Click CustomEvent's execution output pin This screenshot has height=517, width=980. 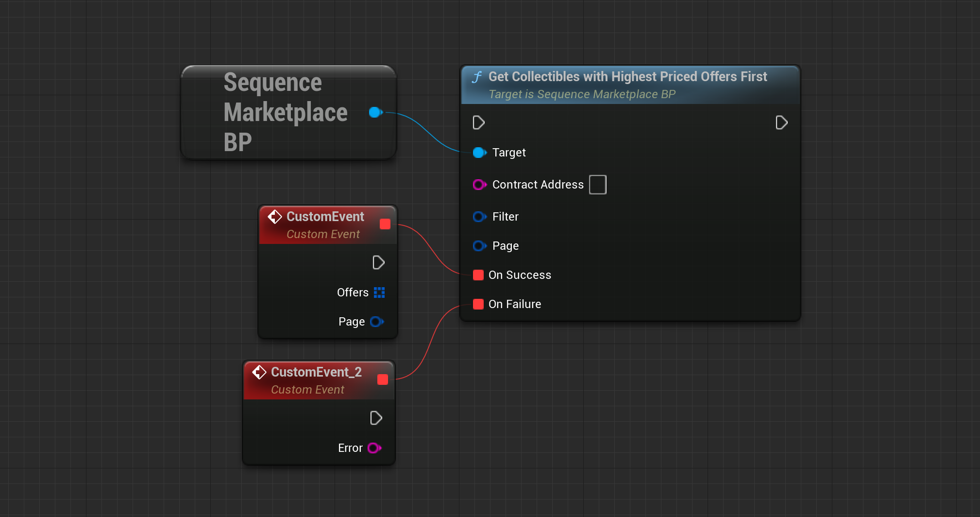(x=378, y=262)
